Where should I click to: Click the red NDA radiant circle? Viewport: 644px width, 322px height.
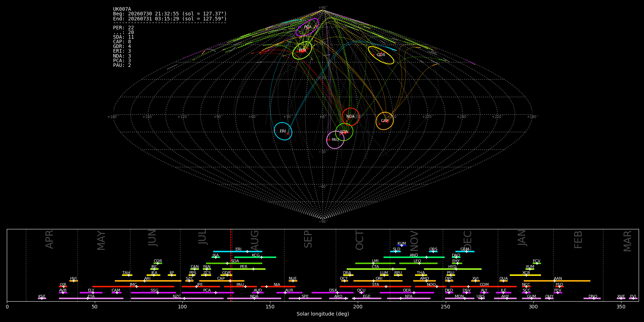pyautogui.click(x=351, y=117)
